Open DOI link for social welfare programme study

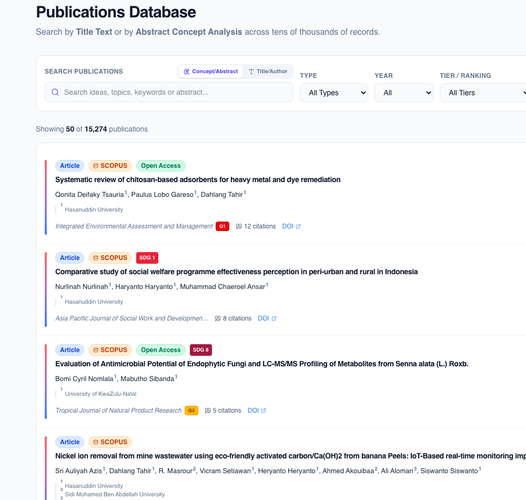(x=267, y=318)
